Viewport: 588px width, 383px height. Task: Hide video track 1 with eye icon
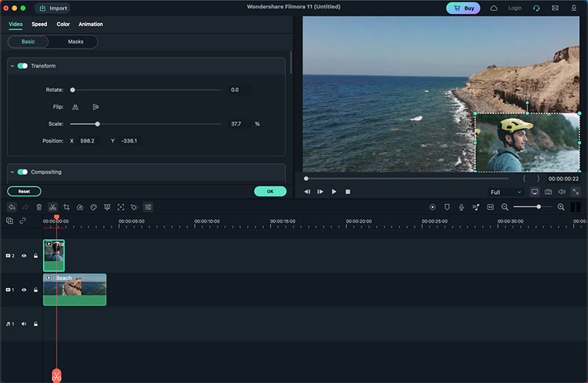click(x=24, y=290)
